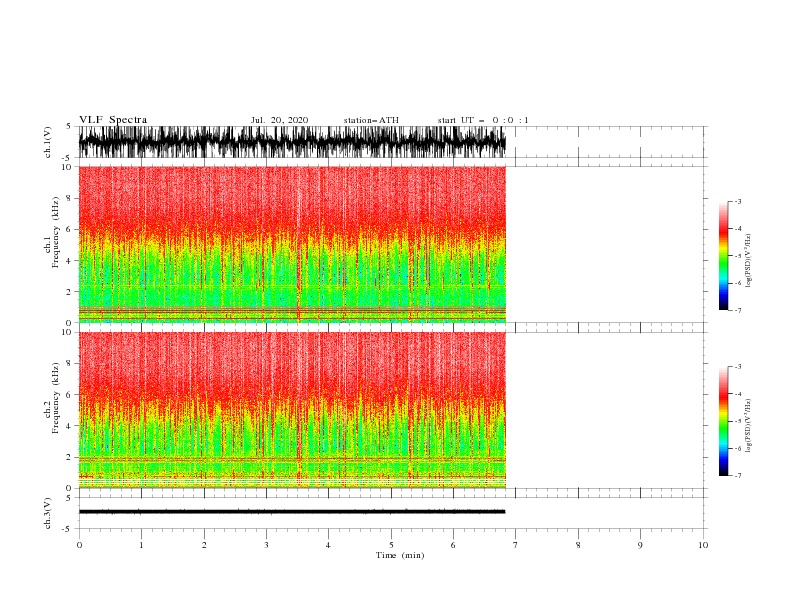Click the "start UT = 0 :0 :1" text
Screen dimensions: 792x612
click(483, 120)
